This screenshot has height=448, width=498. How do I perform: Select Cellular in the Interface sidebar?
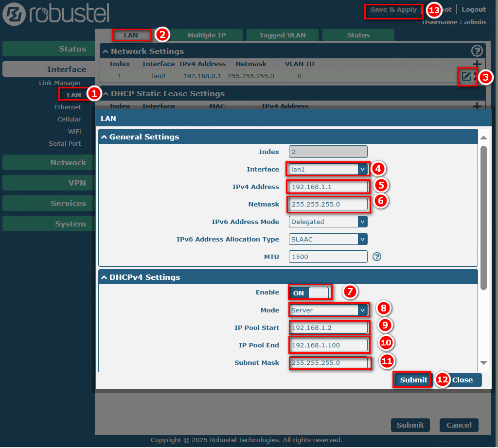[69, 119]
